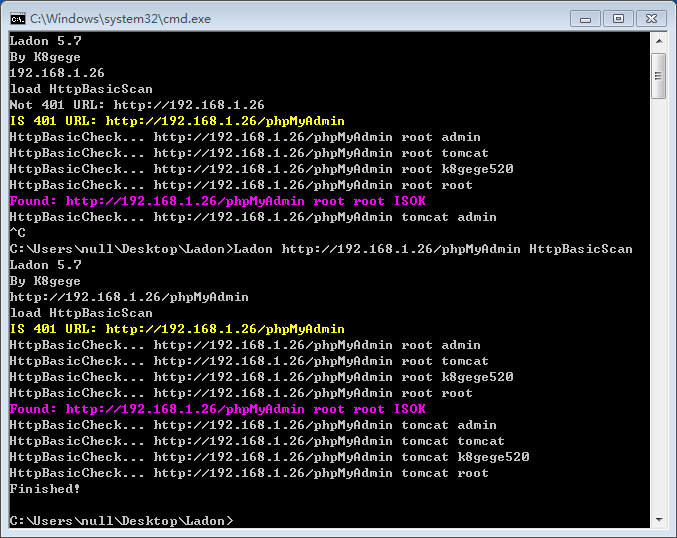
Task: Click the HttpBasicCheck line ending 'tomcat tomcat'
Action: 257,441
